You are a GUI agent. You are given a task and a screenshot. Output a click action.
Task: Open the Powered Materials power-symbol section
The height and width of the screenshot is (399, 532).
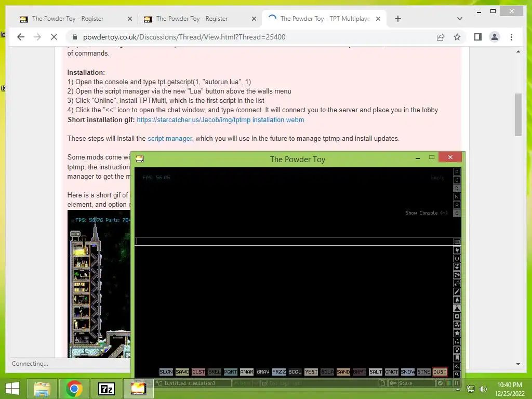457,258
